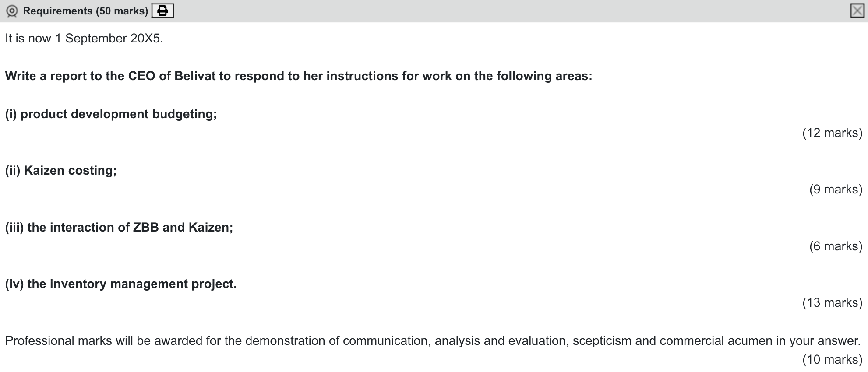
Task: Select the heading (i) product development budgeting
Action: [112, 114]
